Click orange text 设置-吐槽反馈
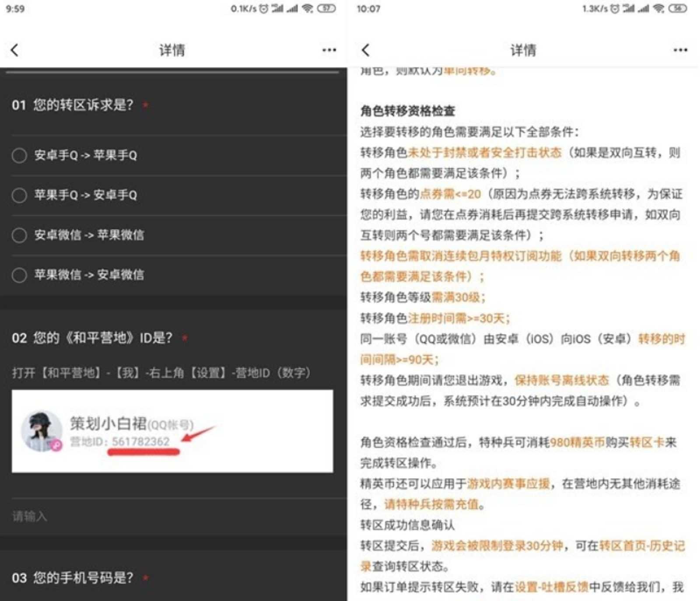The height and width of the screenshot is (601, 700). (551, 587)
